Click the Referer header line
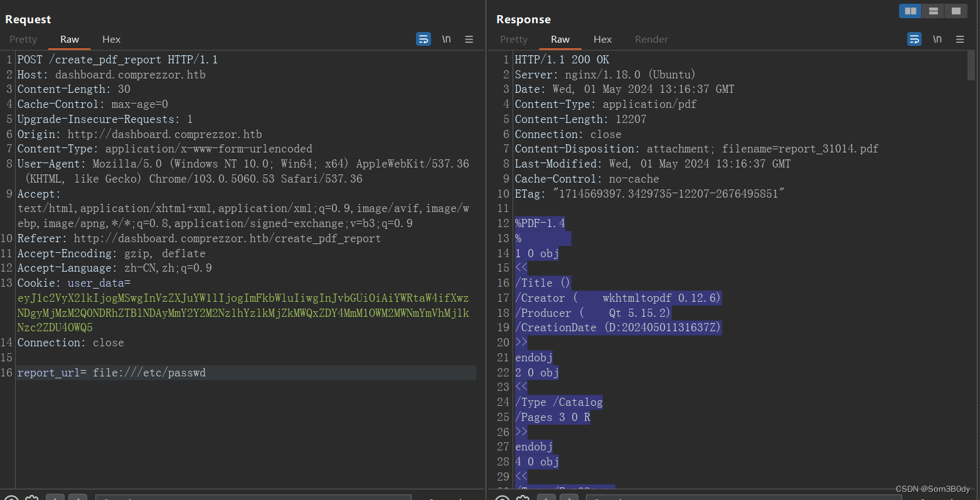980x500 pixels. (x=199, y=238)
